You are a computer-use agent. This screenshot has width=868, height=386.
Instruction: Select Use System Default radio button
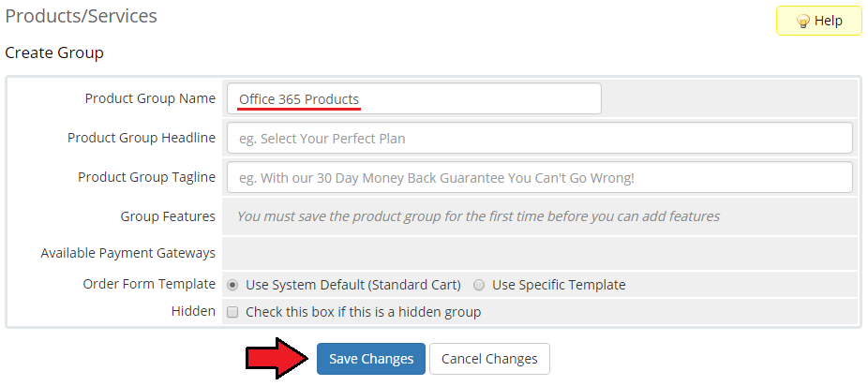click(232, 285)
